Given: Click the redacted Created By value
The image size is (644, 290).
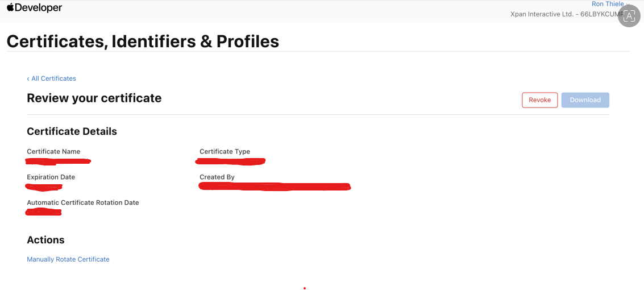Looking at the screenshot, I should pyautogui.click(x=275, y=187).
